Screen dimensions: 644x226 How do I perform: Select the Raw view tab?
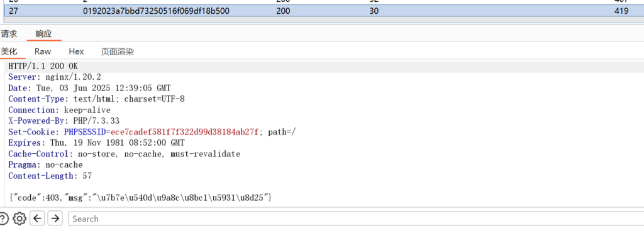click(43, 51)
